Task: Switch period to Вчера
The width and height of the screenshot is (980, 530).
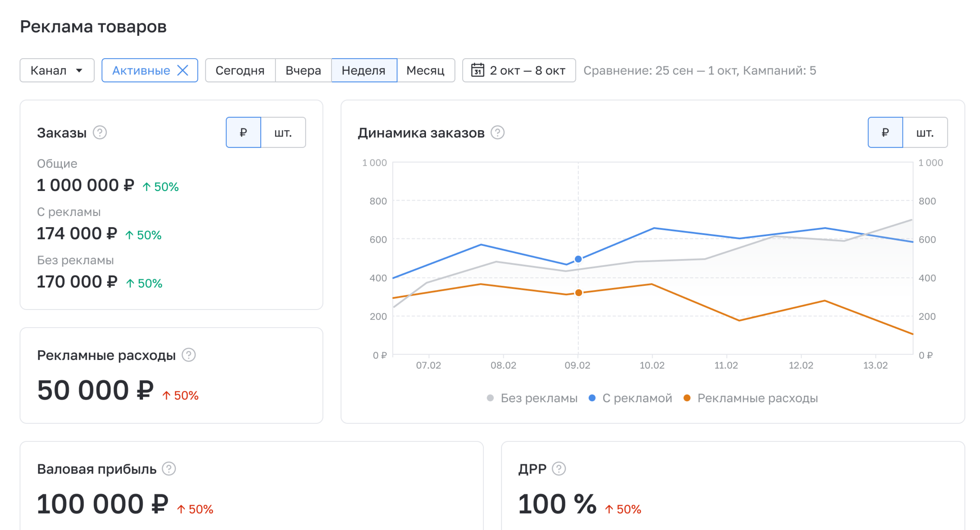Action: tap(303, 70)
